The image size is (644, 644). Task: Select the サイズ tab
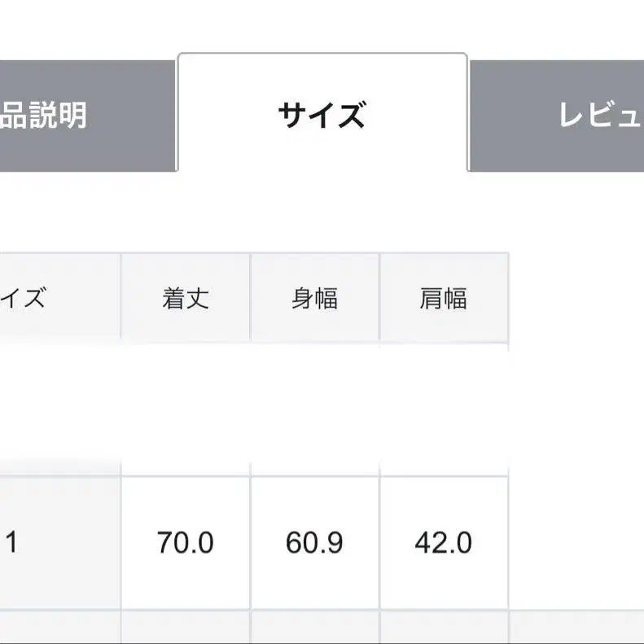pyautogui.click(x=322, y=116)
